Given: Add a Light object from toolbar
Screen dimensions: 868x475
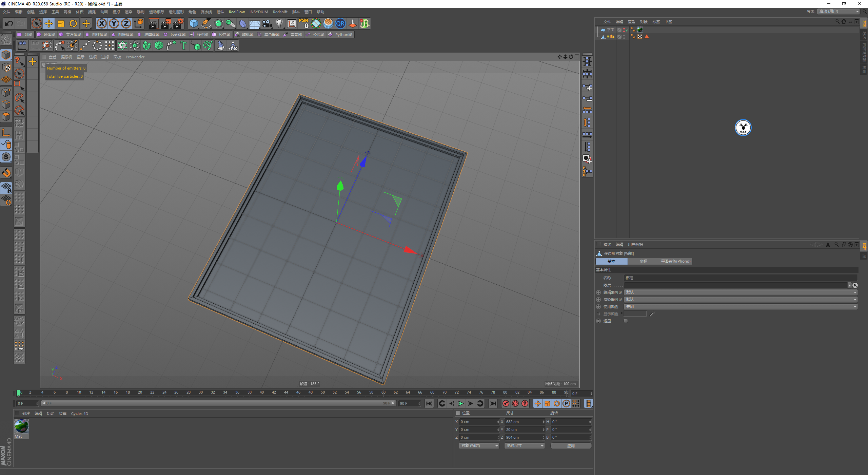Looking at the screenshot, I should pyautogui.click(x=279, y=23).
